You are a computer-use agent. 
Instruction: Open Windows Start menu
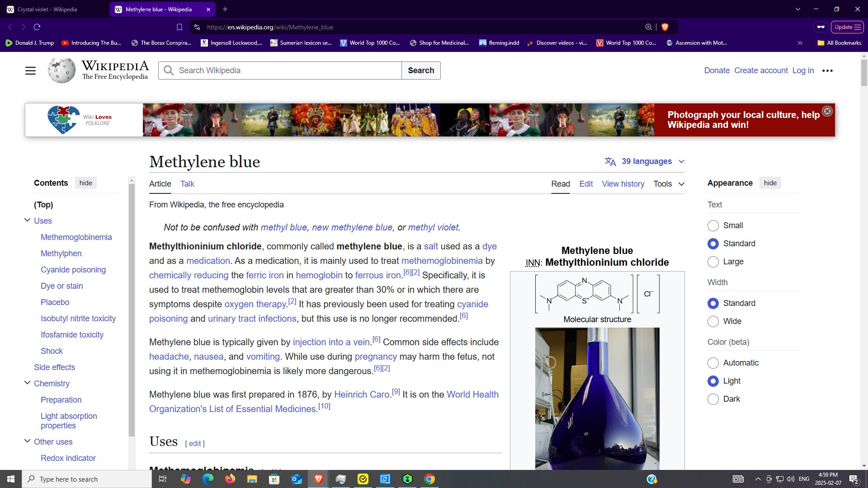pos(11,479)
